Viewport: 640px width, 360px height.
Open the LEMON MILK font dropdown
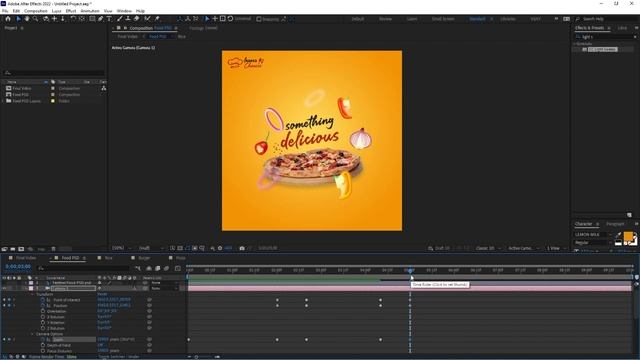593,235
